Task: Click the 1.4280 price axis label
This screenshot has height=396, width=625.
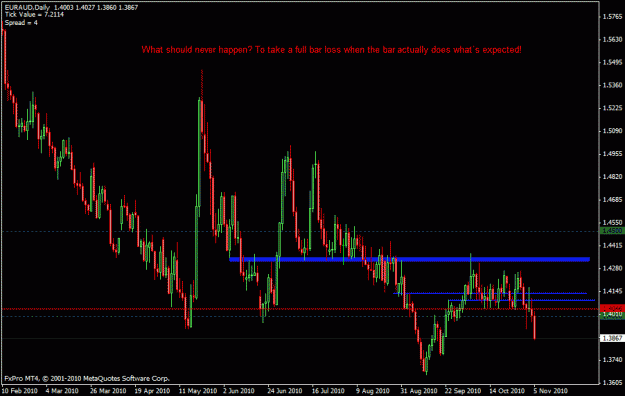Action: pos(613,268)
